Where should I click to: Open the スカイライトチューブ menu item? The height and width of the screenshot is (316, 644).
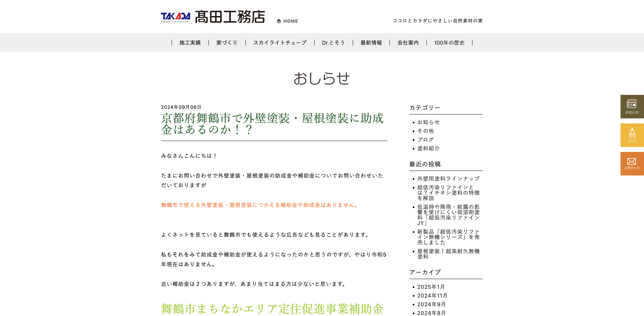click(280, 43)
